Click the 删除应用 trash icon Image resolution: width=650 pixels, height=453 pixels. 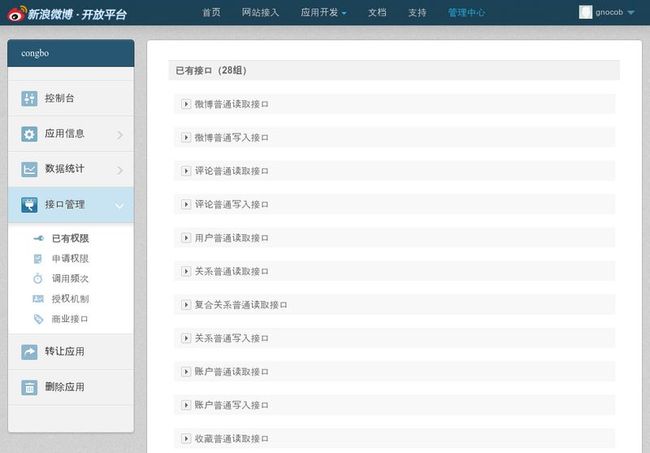pyautogui.click(x=29, y=388)
